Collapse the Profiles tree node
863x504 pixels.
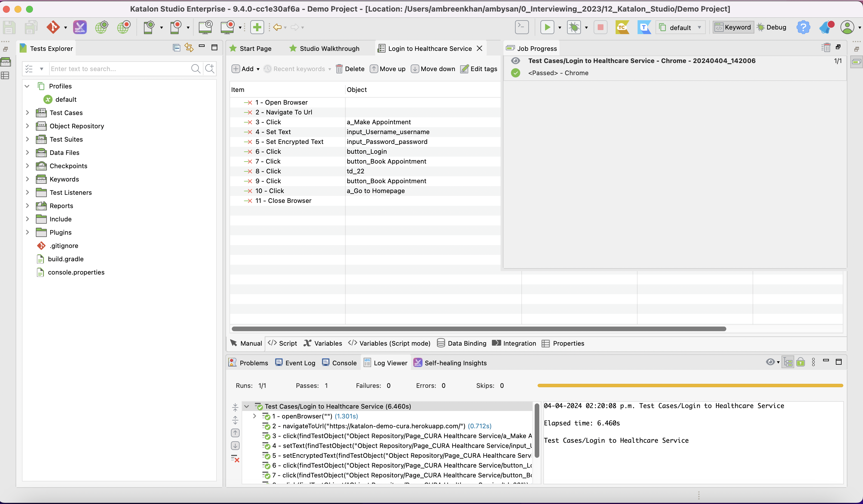pos(27,86)
